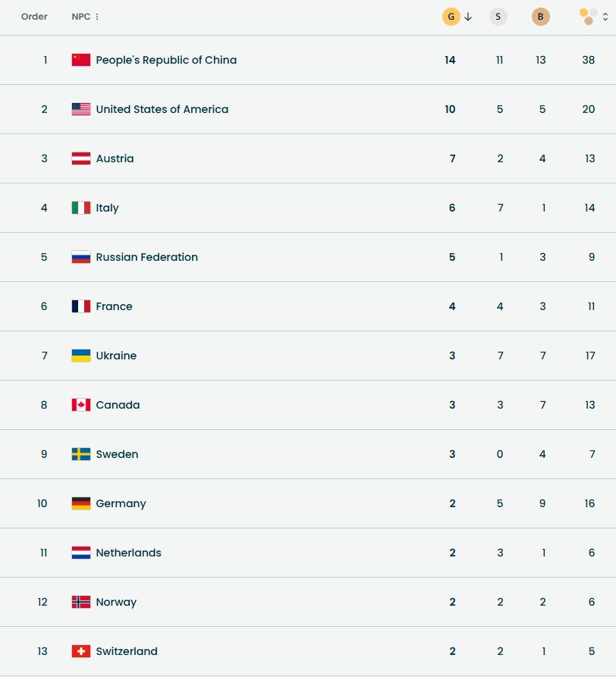This screenshot has height=677, width=616.
Task: Click the bronze medal column icon
Action: pyautogui.click(x=541, y=17)
